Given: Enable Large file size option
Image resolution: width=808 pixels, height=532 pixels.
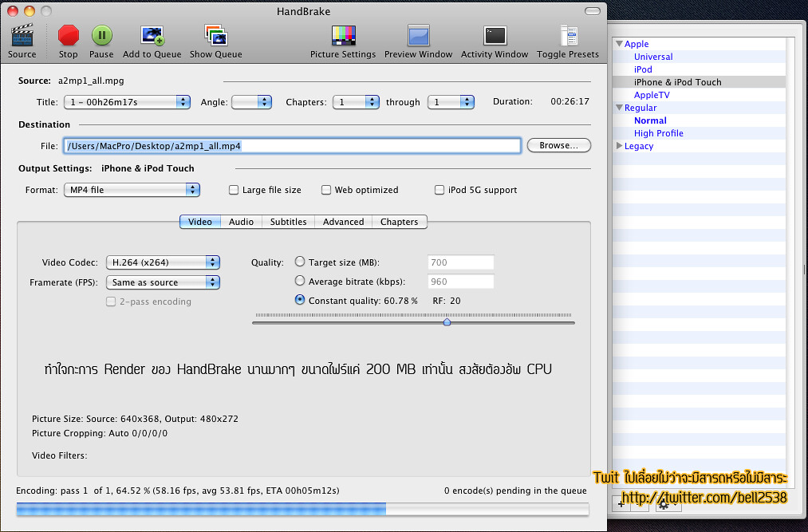Looking at the screenshot, I should pyautogui.click(x=234, y=190).
